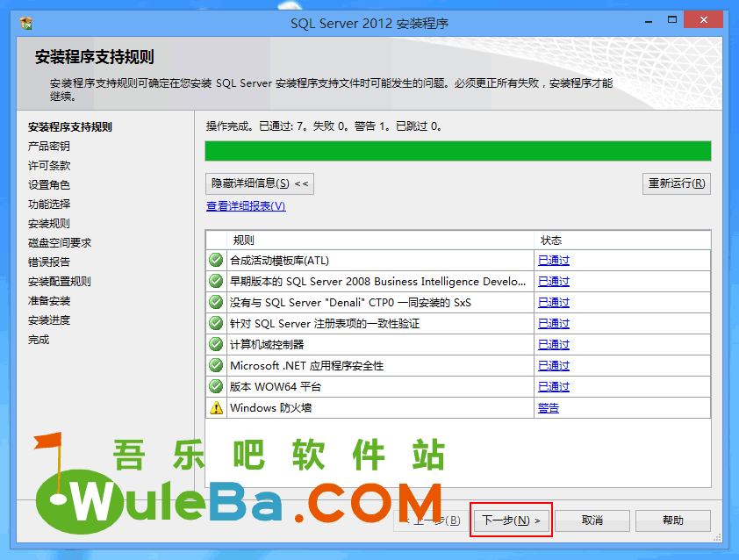
Task: Select the 安装程序支持规则 step in the sidebar
Action: click(x=69, y=126)
